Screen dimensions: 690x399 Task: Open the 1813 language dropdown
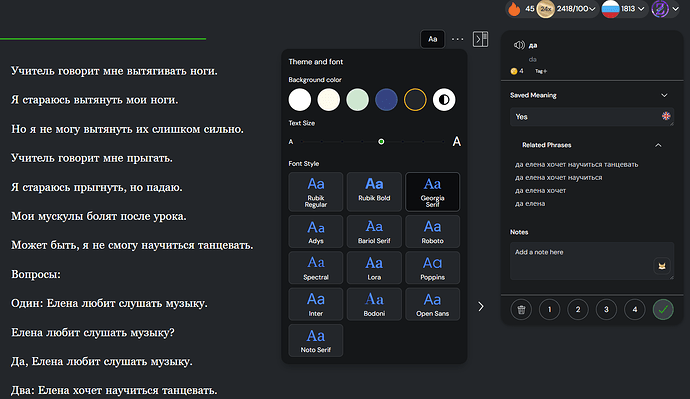pyautogui.click(x=633, y=9)
